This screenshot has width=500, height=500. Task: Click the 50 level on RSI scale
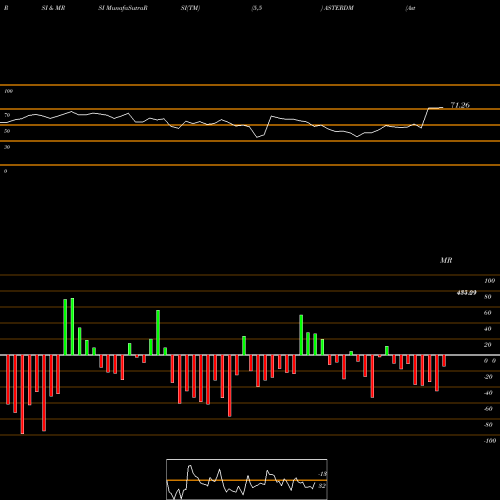coord(7,131)
